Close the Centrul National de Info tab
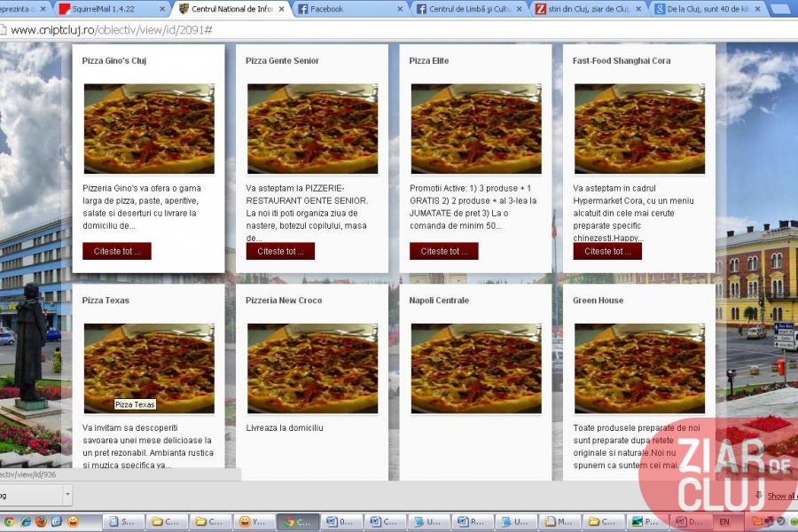Image resolution: width=798 pixels, height=532 pixels. [x=281, y=9]
